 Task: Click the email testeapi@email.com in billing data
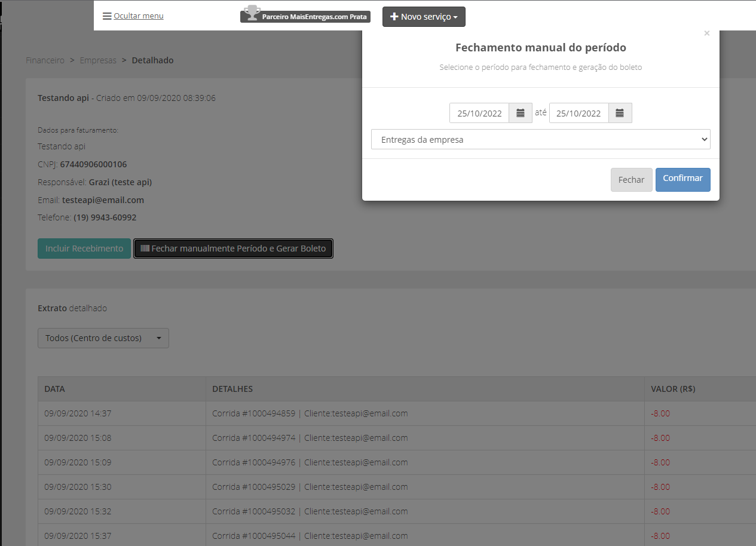(103, 200)
